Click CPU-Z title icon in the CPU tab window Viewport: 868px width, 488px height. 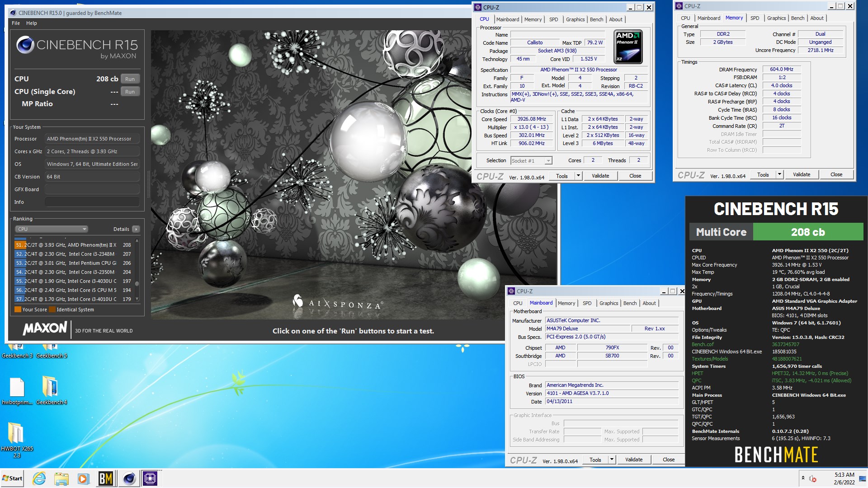[477, 7]
